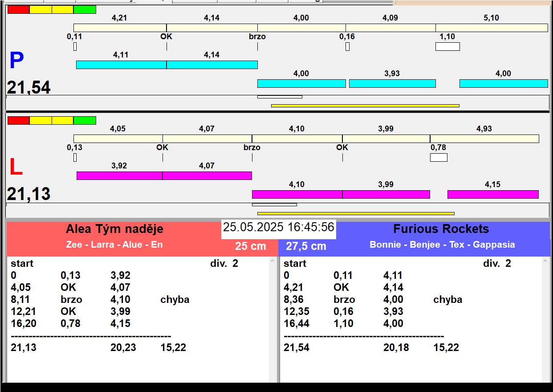The height and width of the screenshot is (392, 553).
Task: Select the magenta 4,10 bar in lane L
Action: [x=297, y=194]
